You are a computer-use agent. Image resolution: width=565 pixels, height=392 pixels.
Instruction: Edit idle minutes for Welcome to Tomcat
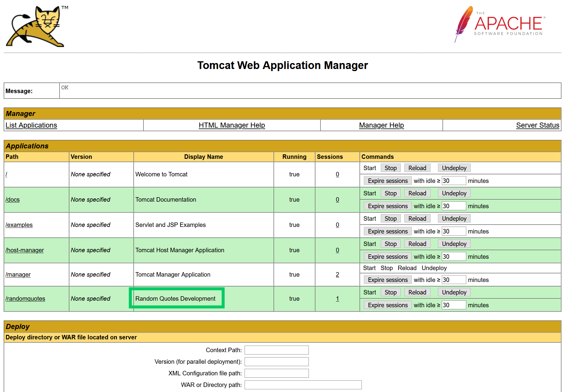click(x=454, y=181)
